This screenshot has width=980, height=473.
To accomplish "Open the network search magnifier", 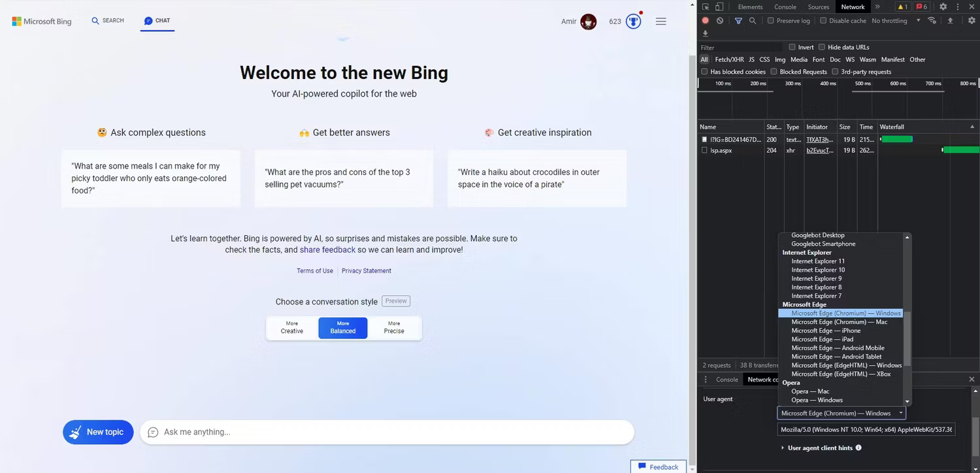I will click(753, 20).
